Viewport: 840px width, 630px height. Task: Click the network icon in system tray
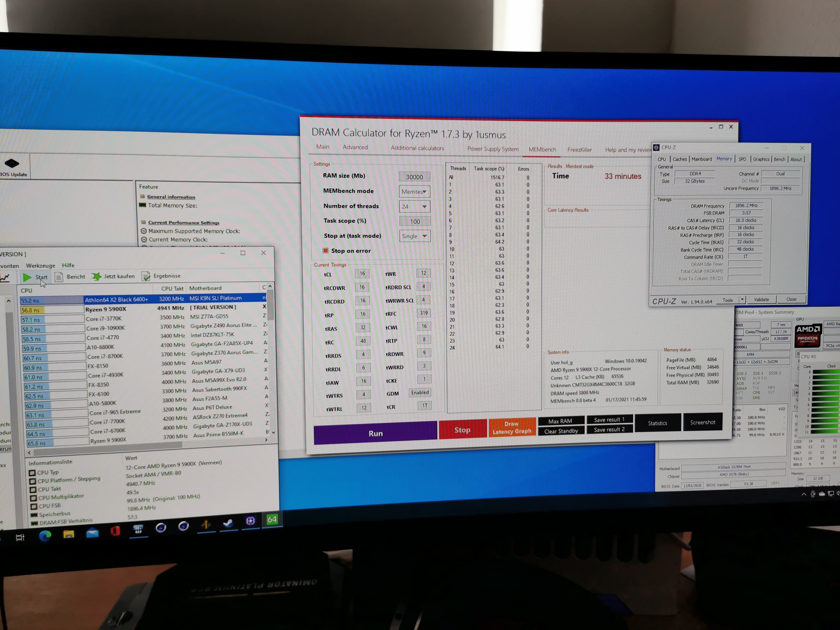coord(831,494)
